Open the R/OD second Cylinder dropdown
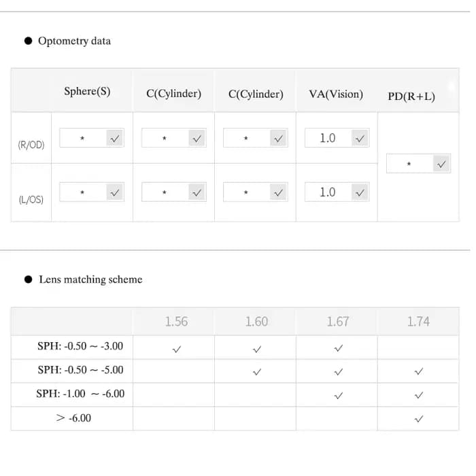This screenshot has height=476, width=476. (278, 138)
